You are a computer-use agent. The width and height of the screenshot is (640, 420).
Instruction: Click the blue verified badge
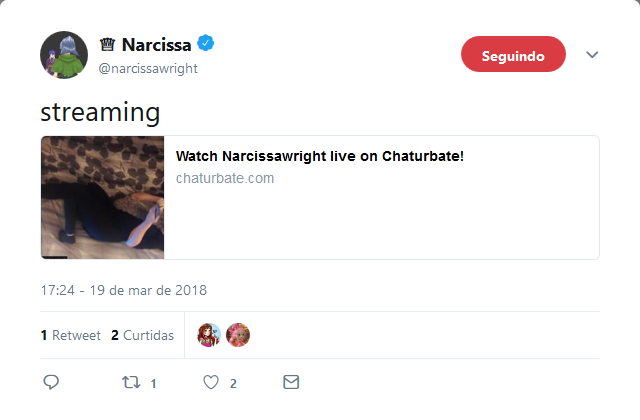tap(206, 43)
